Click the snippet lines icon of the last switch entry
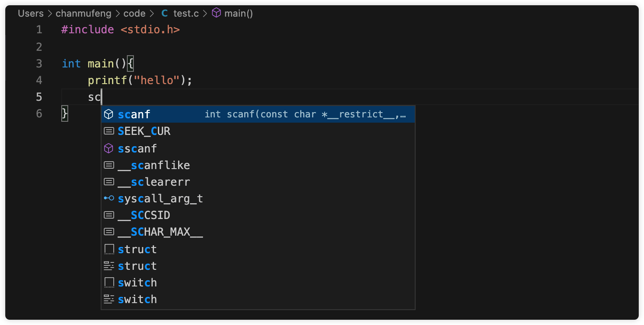This screenshot has width=644, height=325. 108,299
